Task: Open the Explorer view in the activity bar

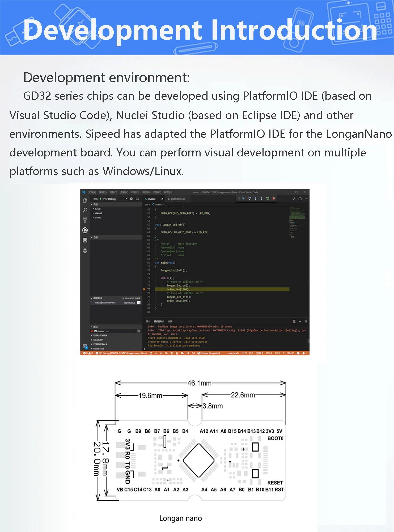Action: (x=85, y=200)
